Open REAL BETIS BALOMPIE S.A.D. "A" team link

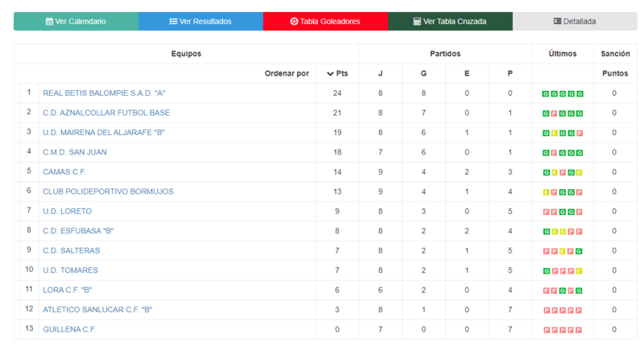click(x=104, y=93)
